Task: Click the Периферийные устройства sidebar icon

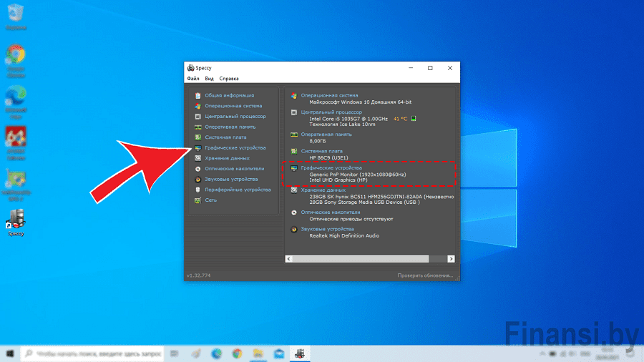Action: [x=198, y=190]
